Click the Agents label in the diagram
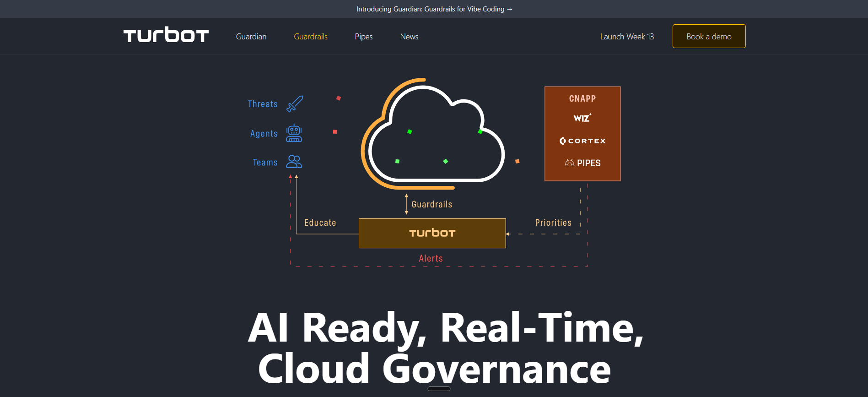 (x=264, y=134)
